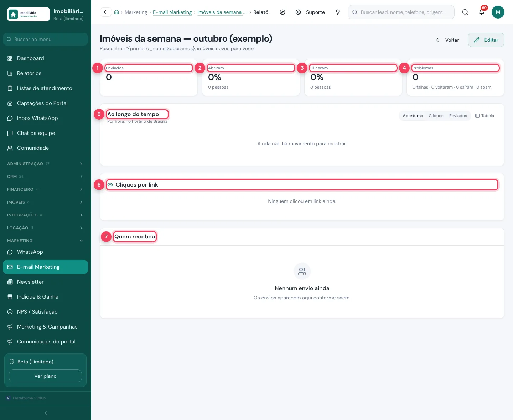513x420 pixels.
Task: Open Inbox WhatsApp in the sidebar
Action: coord(45,118)
